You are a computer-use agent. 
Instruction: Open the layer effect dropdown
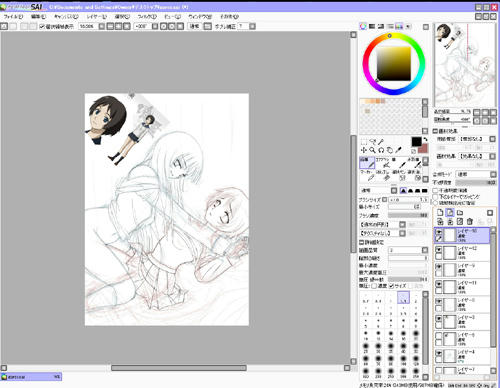pyautogui.click(x=492, y=156)
